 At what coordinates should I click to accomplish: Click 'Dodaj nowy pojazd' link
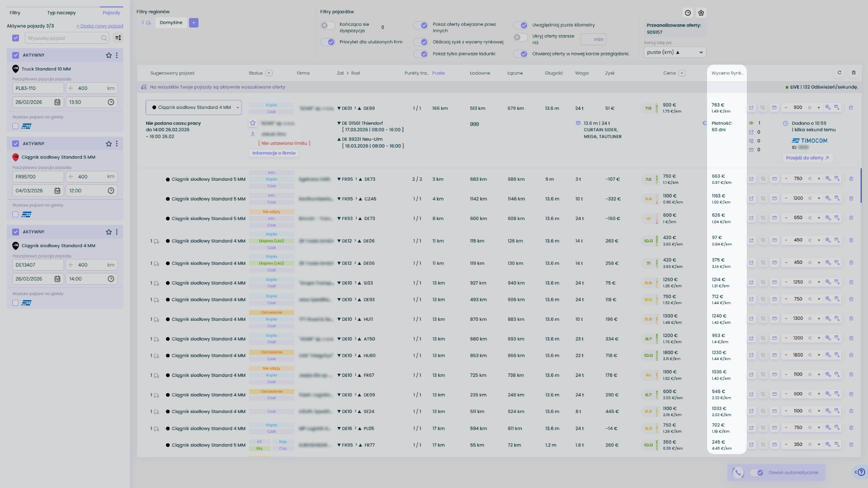99,26
